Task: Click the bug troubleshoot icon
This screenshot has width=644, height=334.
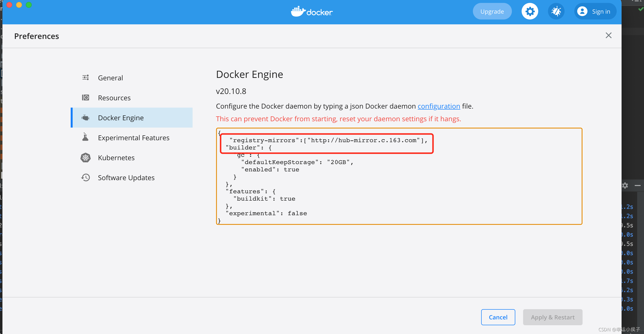Action: coord(556,11)
